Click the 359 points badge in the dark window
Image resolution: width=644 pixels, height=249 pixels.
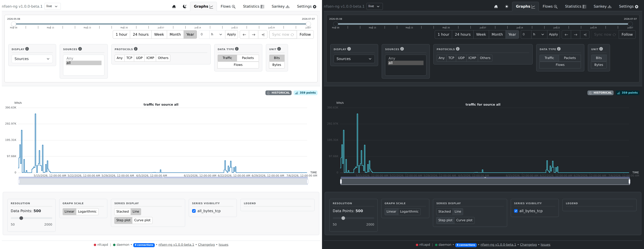(627, 93)
